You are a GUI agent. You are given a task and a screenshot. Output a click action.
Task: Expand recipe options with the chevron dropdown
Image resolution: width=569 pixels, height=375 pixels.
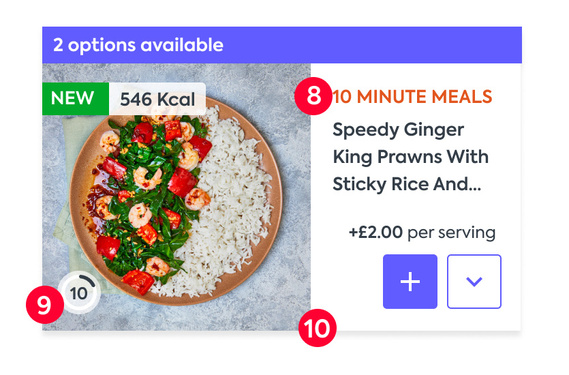click(474, 281)
